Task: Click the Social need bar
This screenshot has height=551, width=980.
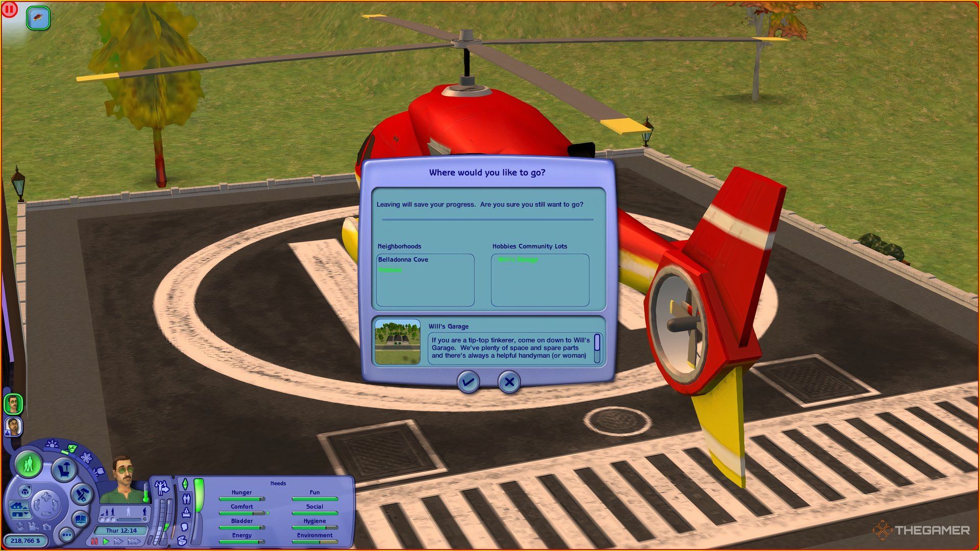Action: point(315,513)
